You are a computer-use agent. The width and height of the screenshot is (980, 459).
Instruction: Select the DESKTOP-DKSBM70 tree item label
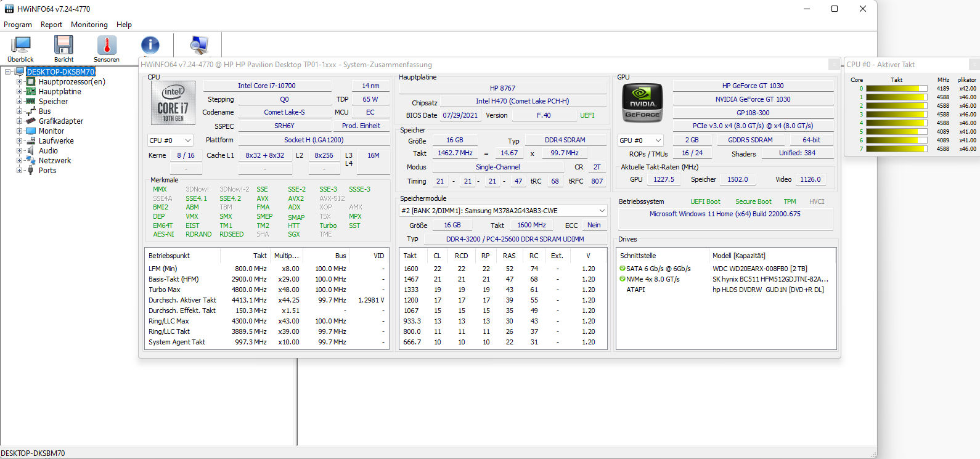pyautogui.click(x=60, y=71)
